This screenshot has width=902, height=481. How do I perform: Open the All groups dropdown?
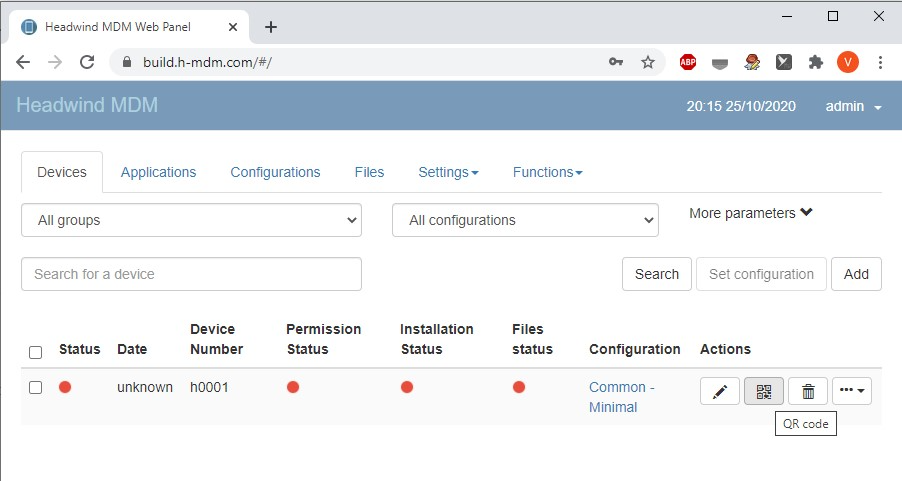[x=191, y=220]
